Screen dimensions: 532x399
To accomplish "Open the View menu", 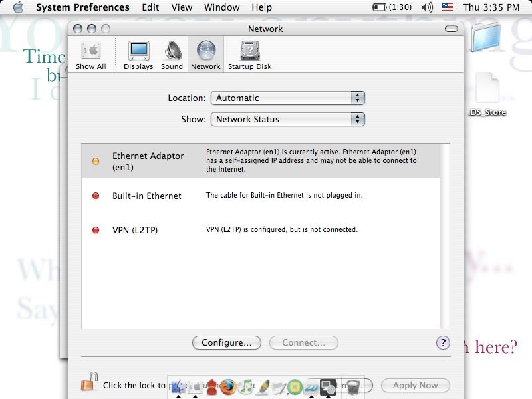I will (182, 7).
